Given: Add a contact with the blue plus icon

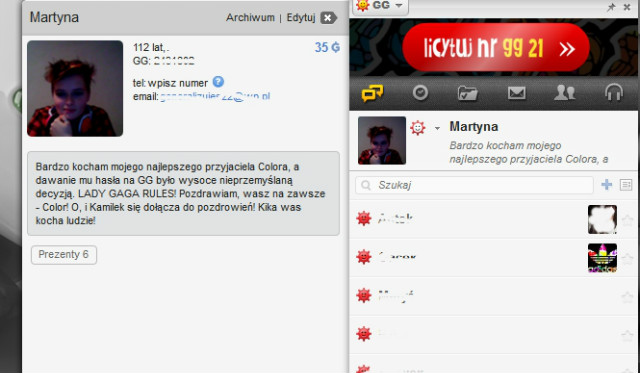Looking at the screenshot, I should pyautogui.click(x=607, y=185).
